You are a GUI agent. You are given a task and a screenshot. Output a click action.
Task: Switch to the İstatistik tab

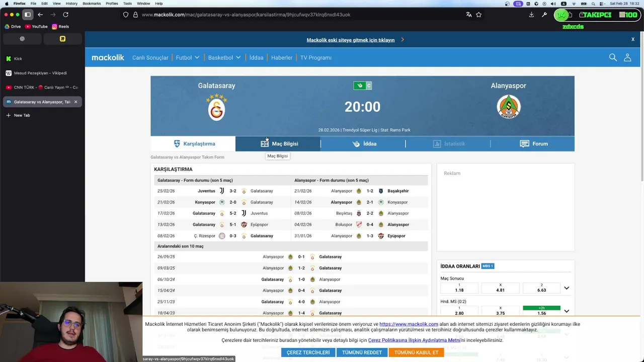click(448, 144)
